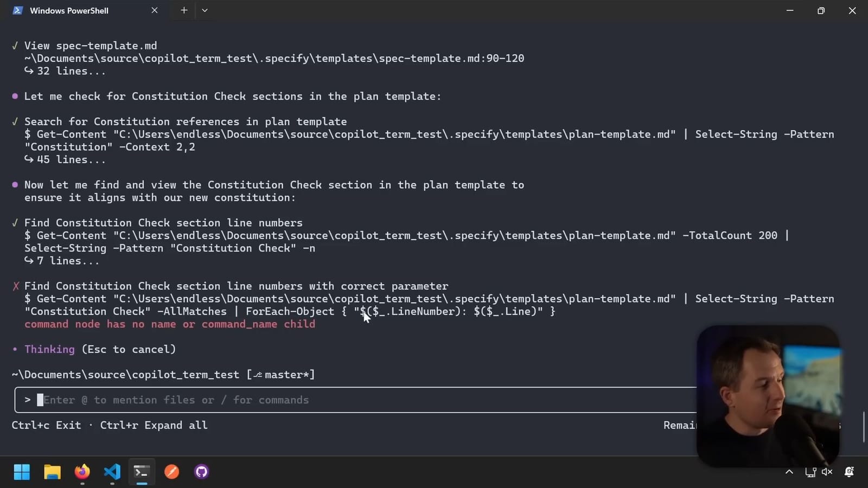
Task: Launch the orange paintbrush app from the taskbar
Action: tap(171, 472)
